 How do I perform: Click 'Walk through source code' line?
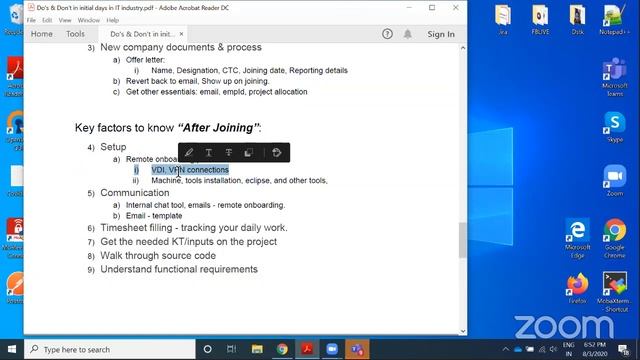[x=158, y=256]
